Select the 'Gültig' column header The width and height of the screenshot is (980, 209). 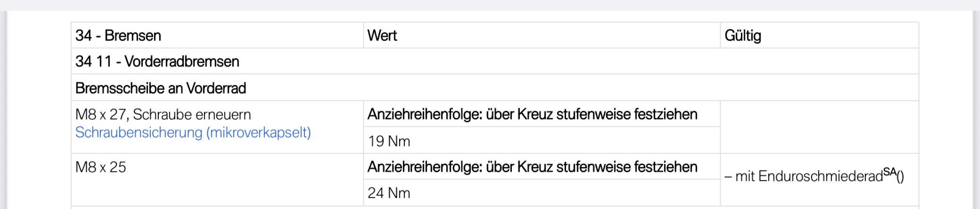pyautogui.click(x=742, y=36)
